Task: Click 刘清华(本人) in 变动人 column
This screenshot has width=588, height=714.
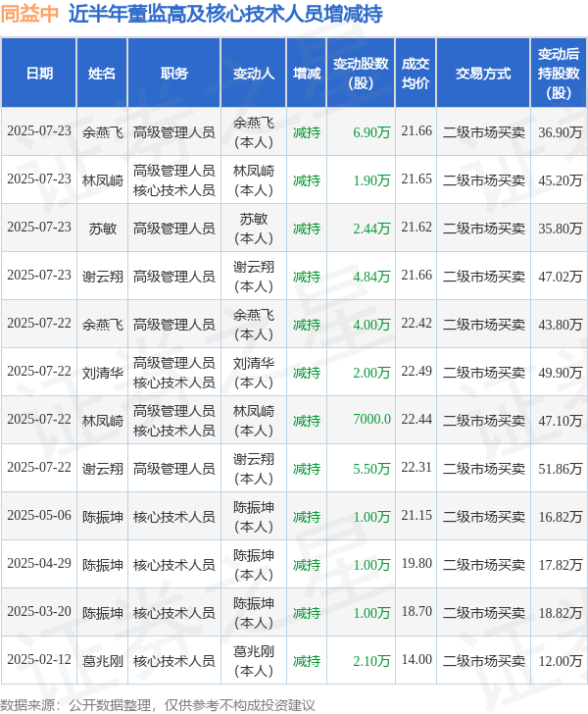Action: click(254, 373)
